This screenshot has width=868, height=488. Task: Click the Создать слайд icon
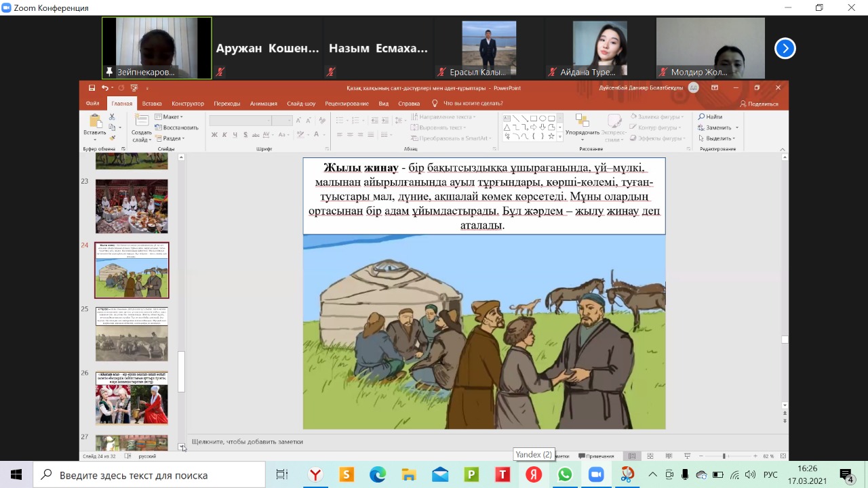(x=141, y=120)
